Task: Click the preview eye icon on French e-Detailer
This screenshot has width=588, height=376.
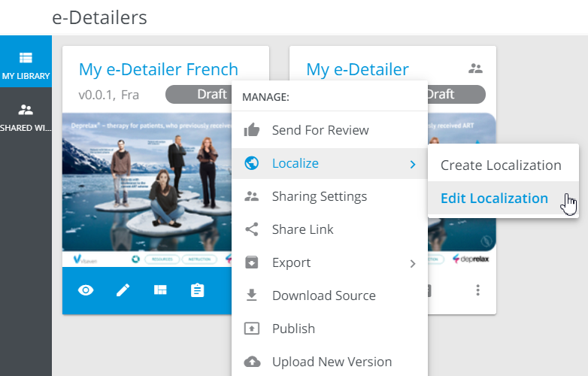Action: pyautogui.click(x=86, y=290)
